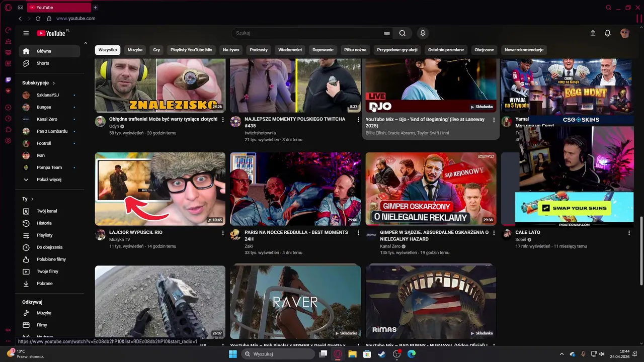The height and width of the screenshot is (362, 644).
Task: Open options menu for Odyn video
Action: pos(223,120)
